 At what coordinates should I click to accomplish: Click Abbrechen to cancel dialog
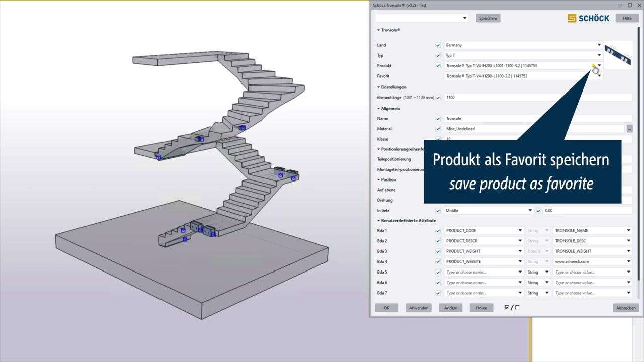coord(626,308)
